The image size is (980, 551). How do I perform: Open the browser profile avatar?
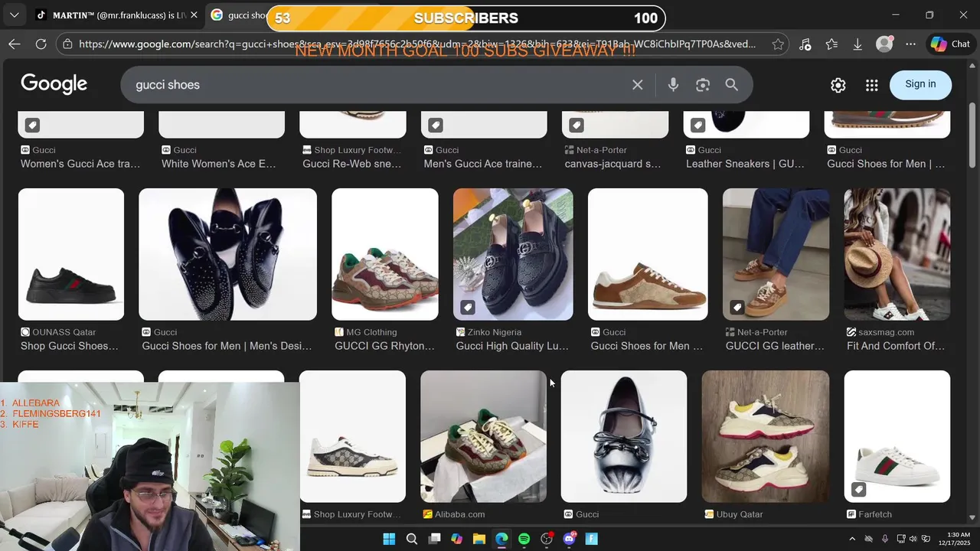coord(884,44)
